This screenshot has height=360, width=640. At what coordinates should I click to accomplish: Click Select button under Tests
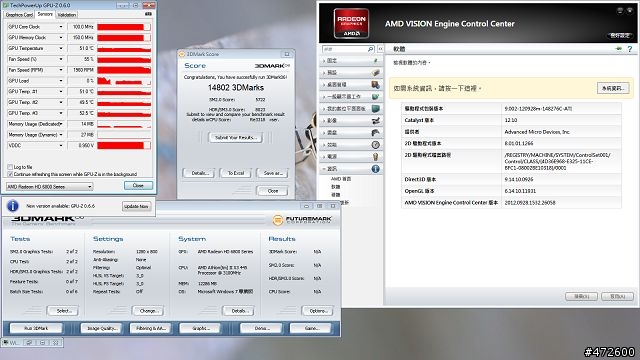click(63, 311)
